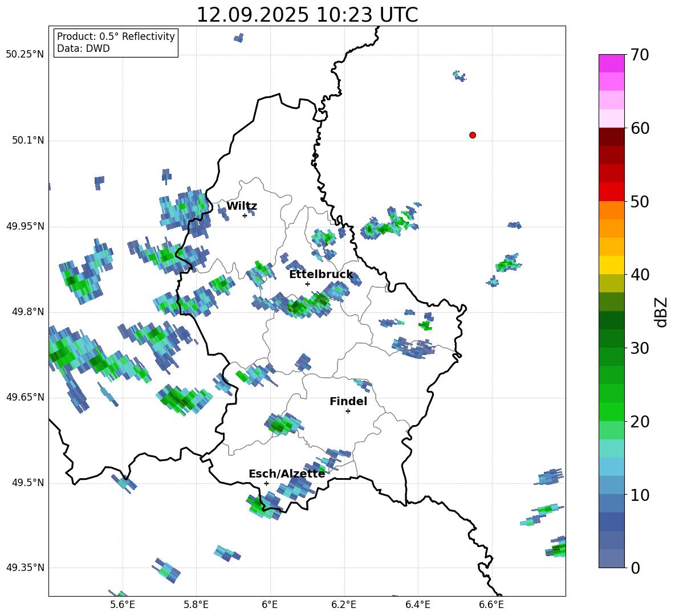The height and width of the screenshot is (616, 675).
Task: Click the 49.35°N latitude label
Action: coord(25,568)
